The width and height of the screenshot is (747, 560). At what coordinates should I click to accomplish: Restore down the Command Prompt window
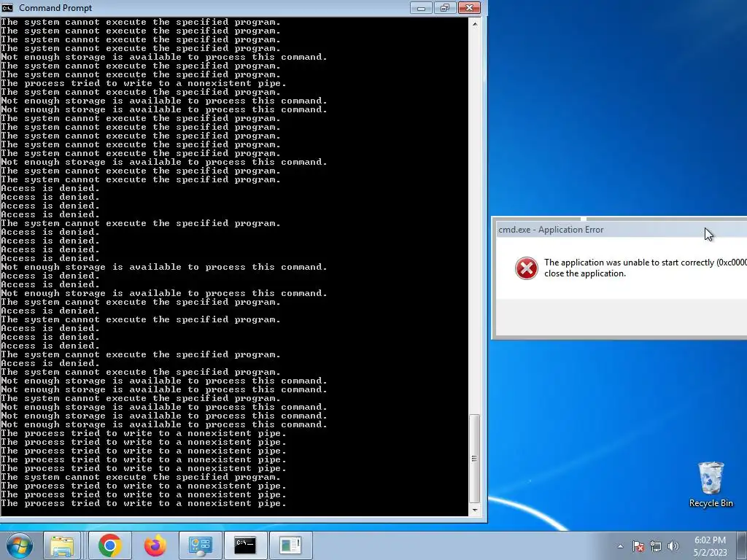pyautogui.click(x=445, y=7)
